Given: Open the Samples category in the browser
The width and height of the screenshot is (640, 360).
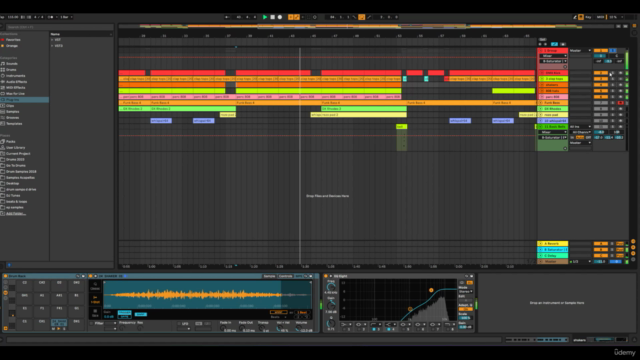Looking at the screenshot, I should coord(13,111).
